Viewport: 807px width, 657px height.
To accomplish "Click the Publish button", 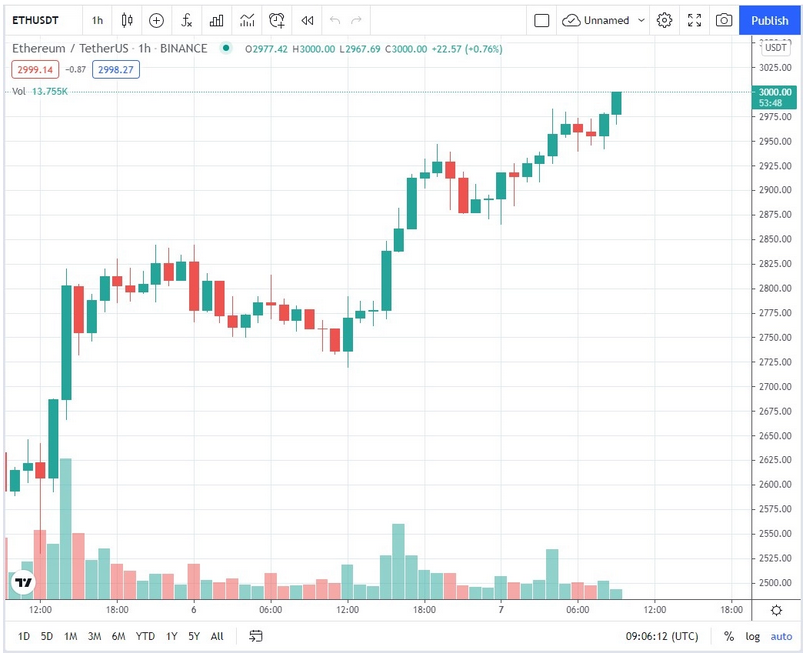I will (x=769, y=20).
